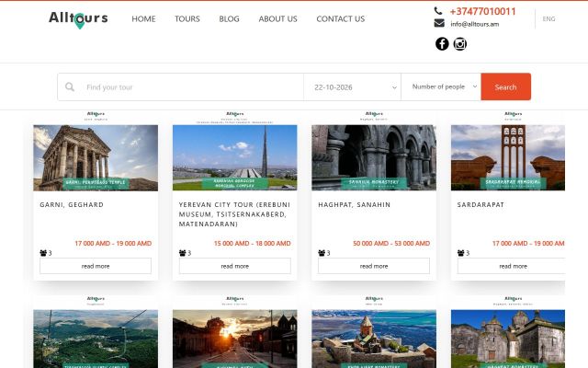Open the Yerevan memorial complex thumbnail
Image resolution: width=588 pixels, height=368 pixels.
coord(235,157)
